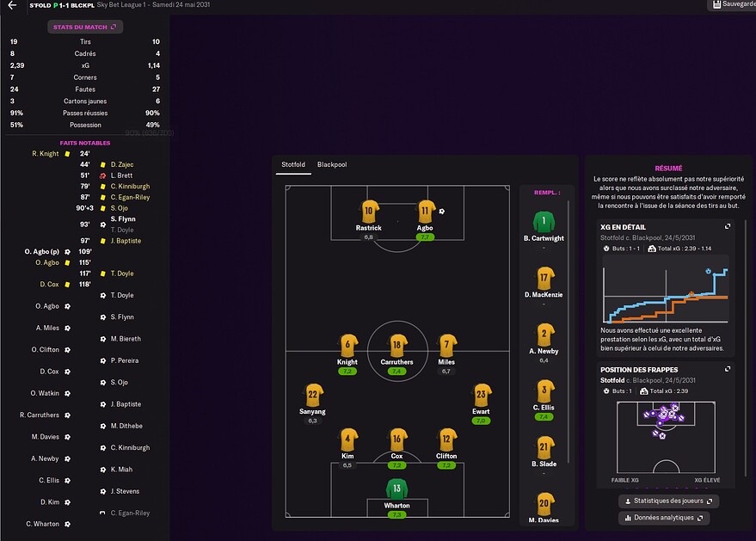This screenshot has width=756, height=541.
Task: Click the Sauvegarder save icon
Action: pos(716,4)
